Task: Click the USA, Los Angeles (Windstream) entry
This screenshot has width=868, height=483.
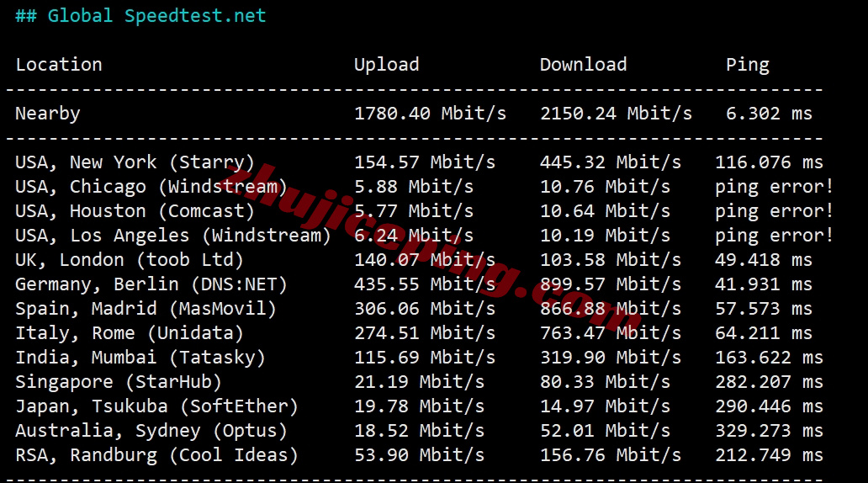Action: (172, 236)
